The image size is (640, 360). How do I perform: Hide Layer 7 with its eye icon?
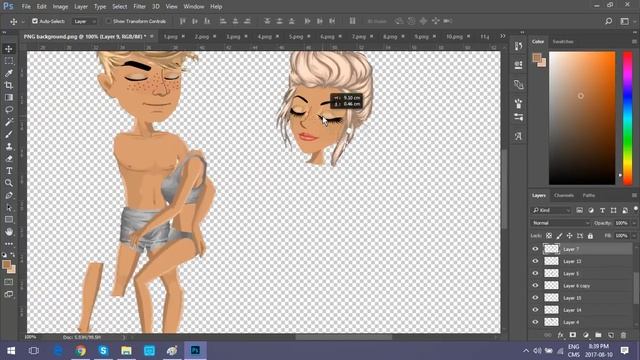tap(535, 249)
